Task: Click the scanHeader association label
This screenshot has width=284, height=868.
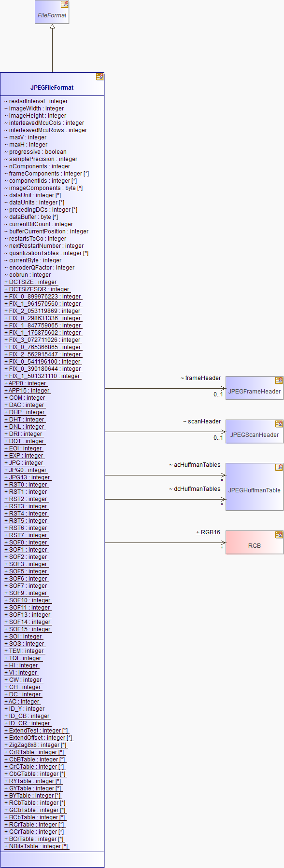Action: (202, 421)
